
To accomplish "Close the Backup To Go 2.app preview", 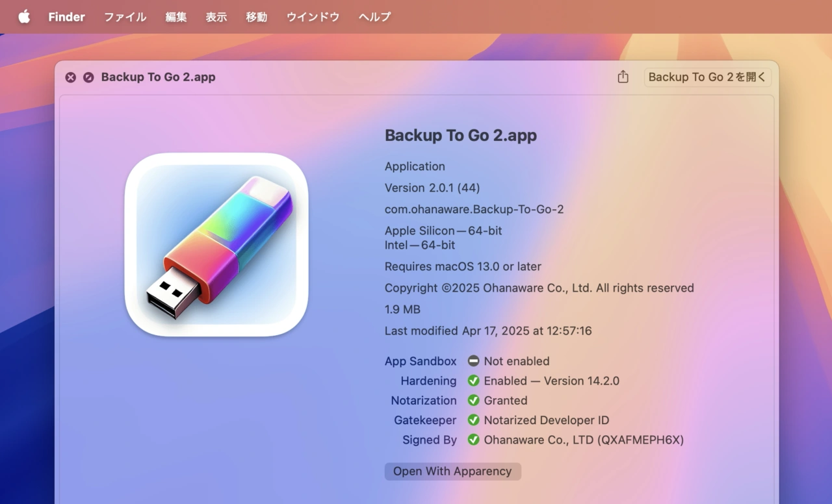I will [70, 77].
